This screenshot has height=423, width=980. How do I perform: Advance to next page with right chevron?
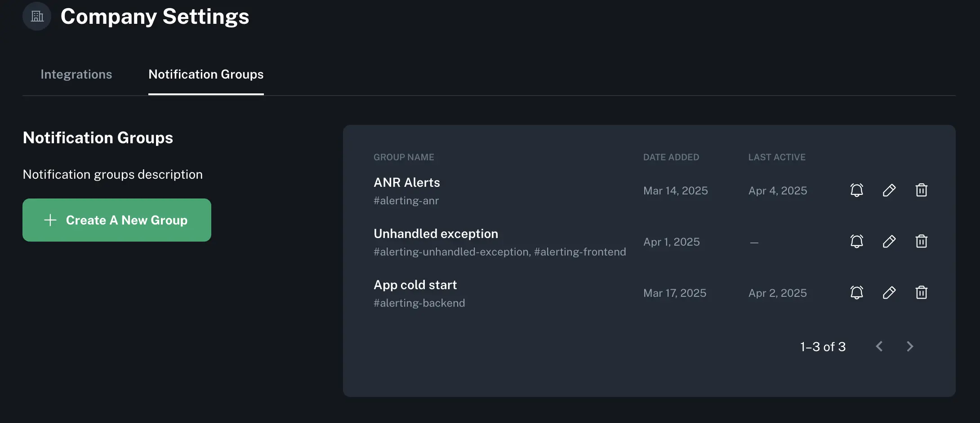910,346
